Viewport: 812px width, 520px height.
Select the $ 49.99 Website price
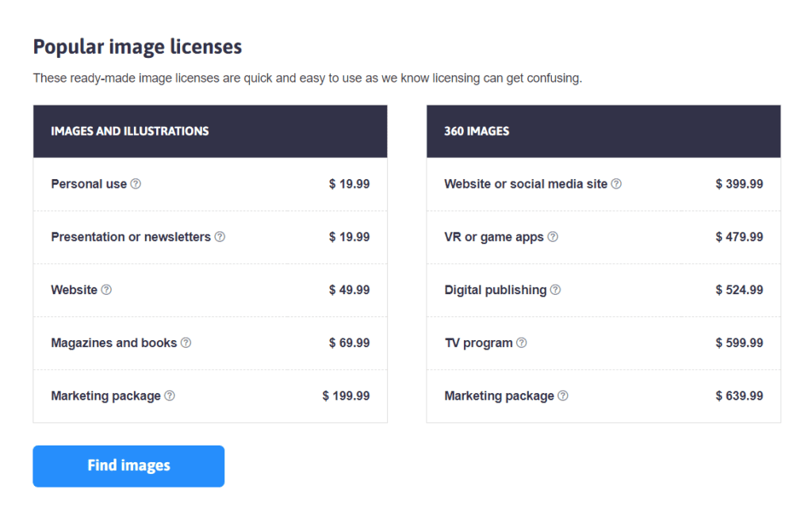(x=350, y=289)
